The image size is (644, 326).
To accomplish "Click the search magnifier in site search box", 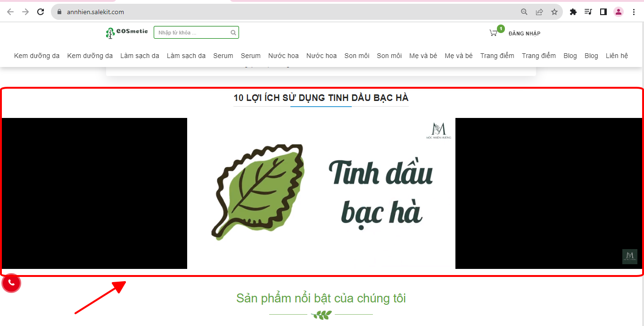I will coord(233,33).
